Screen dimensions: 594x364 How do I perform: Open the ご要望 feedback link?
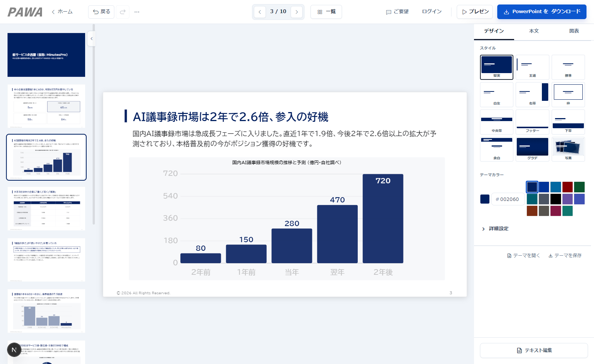pyautogui.click(x=397, y=12)
